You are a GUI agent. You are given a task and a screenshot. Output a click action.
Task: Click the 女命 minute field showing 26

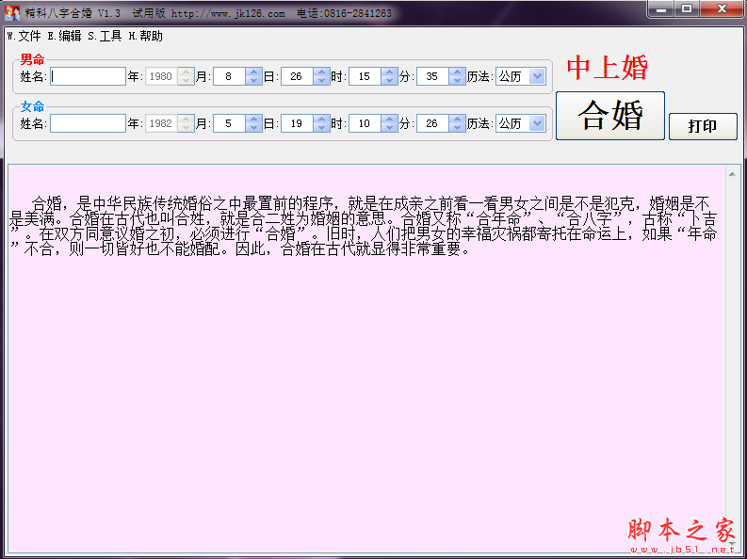432,123
